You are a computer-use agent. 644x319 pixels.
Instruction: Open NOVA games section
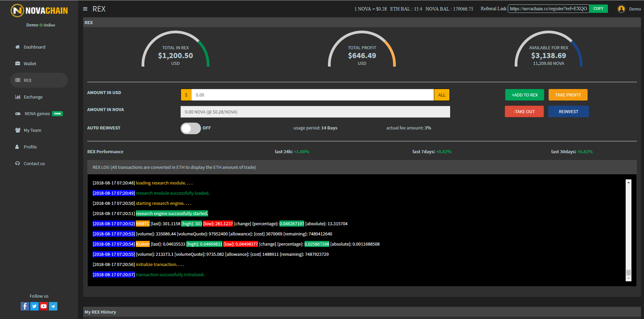(x=37, y=113)
